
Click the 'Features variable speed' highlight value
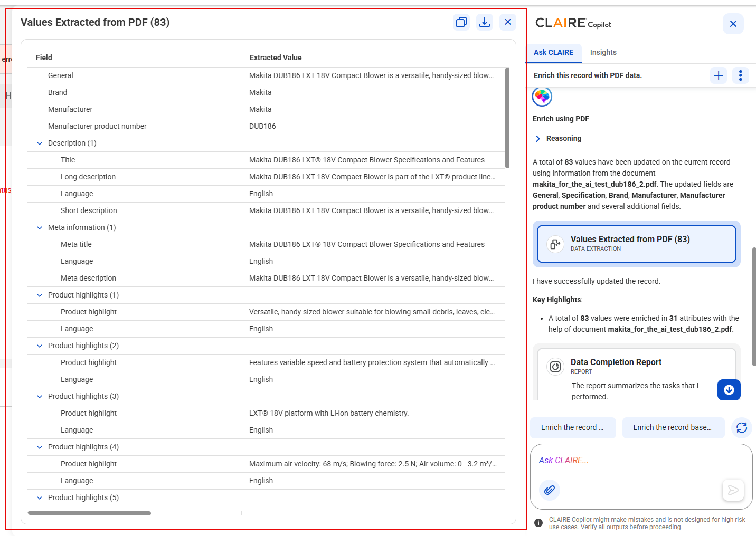pyautogui.click(x=372, y=362)
